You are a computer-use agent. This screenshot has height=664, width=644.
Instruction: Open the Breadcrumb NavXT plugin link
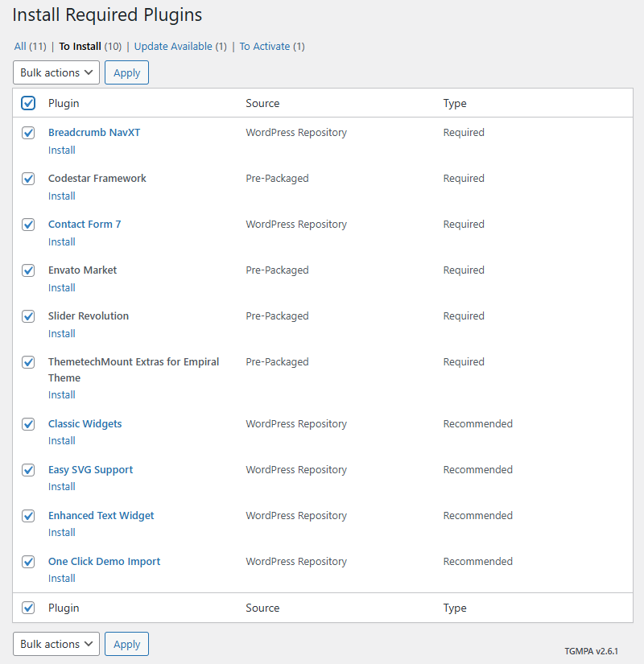[94, 133]
